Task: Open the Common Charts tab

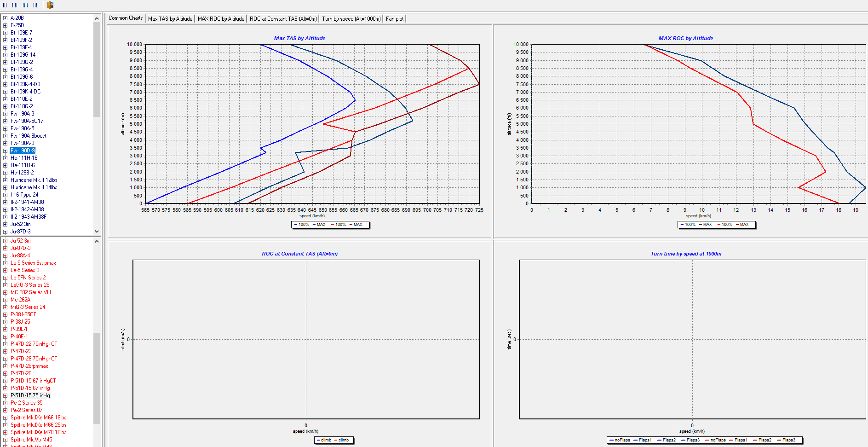Action: tap(126, 18)
